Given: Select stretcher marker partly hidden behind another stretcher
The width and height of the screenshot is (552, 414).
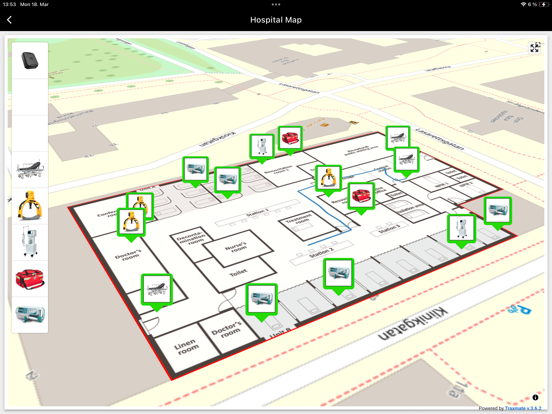Looking at the screenshot, I should [x=398, y=136].
